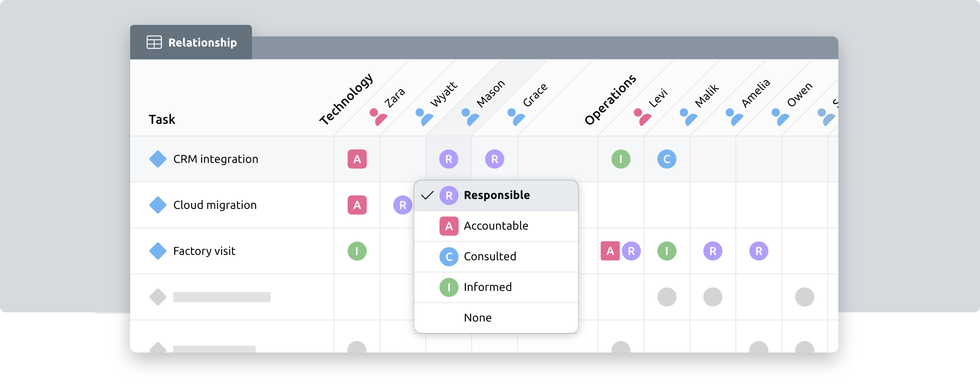Screen dimensions: 980x387
Task: Choose Accountable in the role dropdown
Action: [x=496, y=226]
